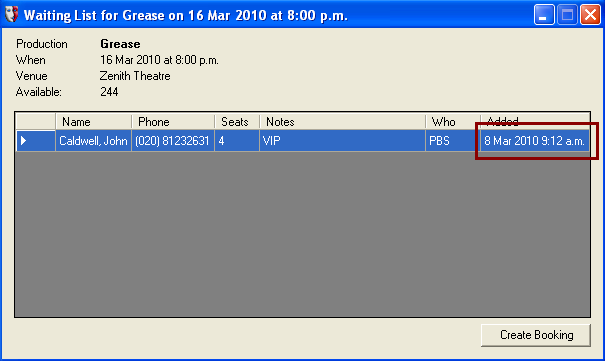The width and height of the screenshot is (605, 361).
Task: Click the production name 'Grease'
Action: 120,44
